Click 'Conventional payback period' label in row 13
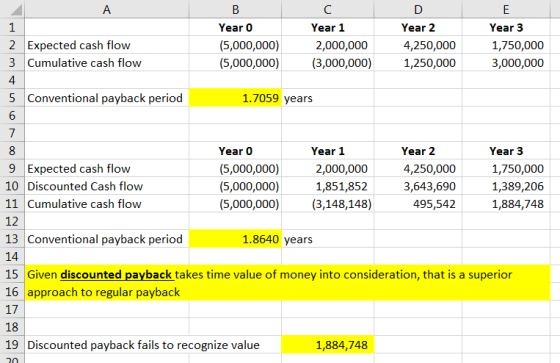 point(107,239)
